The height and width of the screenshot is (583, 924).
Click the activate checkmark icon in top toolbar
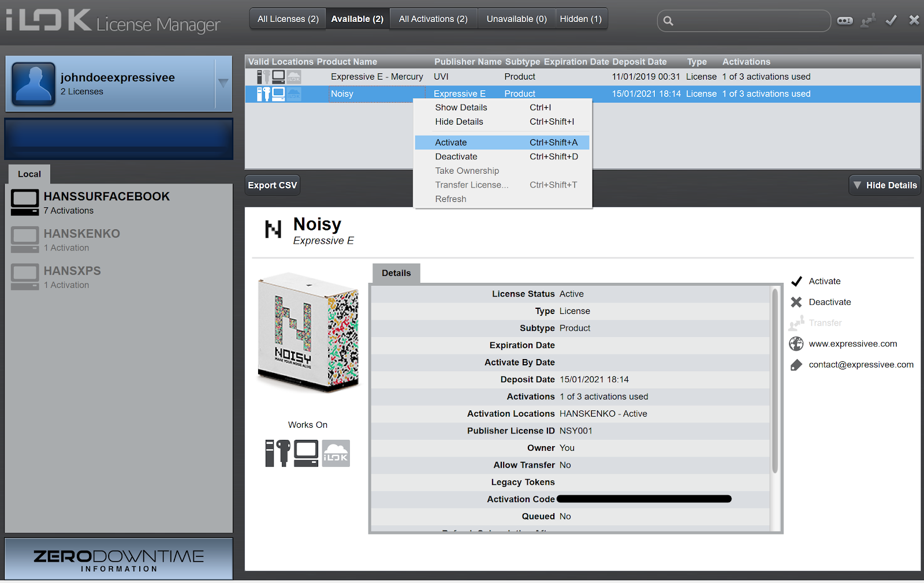891,20
